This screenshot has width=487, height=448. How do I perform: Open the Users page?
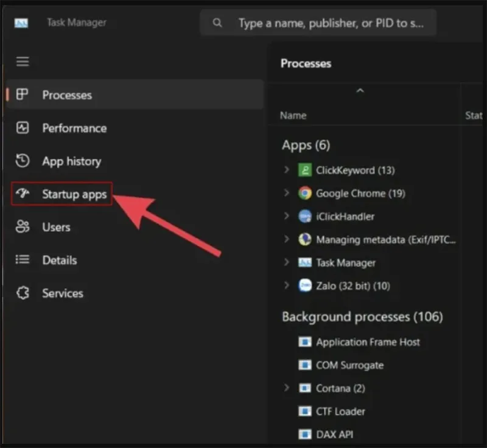135,227
